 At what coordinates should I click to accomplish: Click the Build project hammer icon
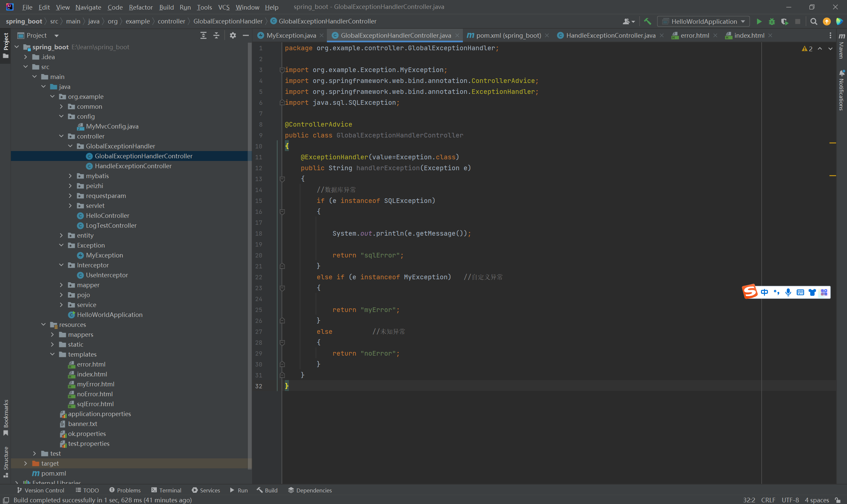click(x=647, y=21)
